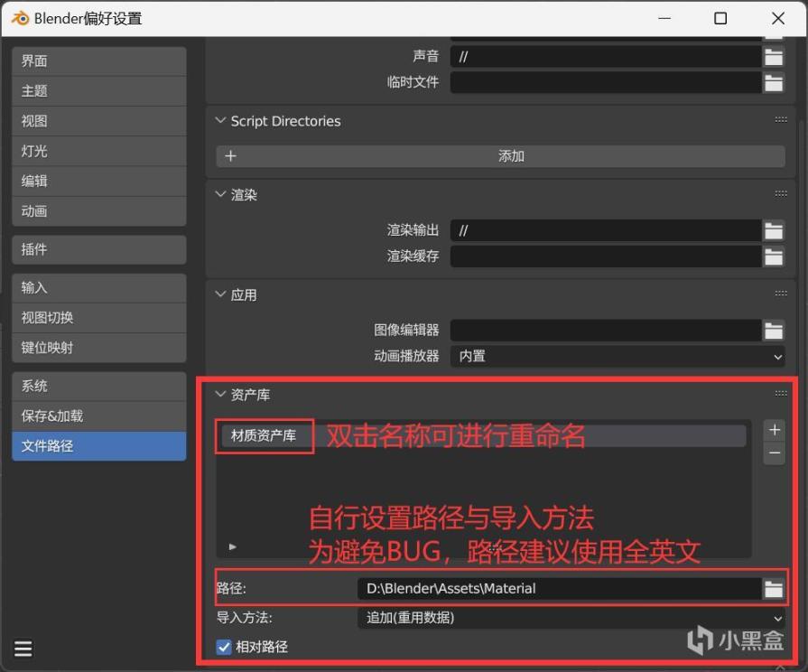Viewport: 808px width, 672px height.
Task: Collapse the 渲染 section
Action: click(220, 194)
